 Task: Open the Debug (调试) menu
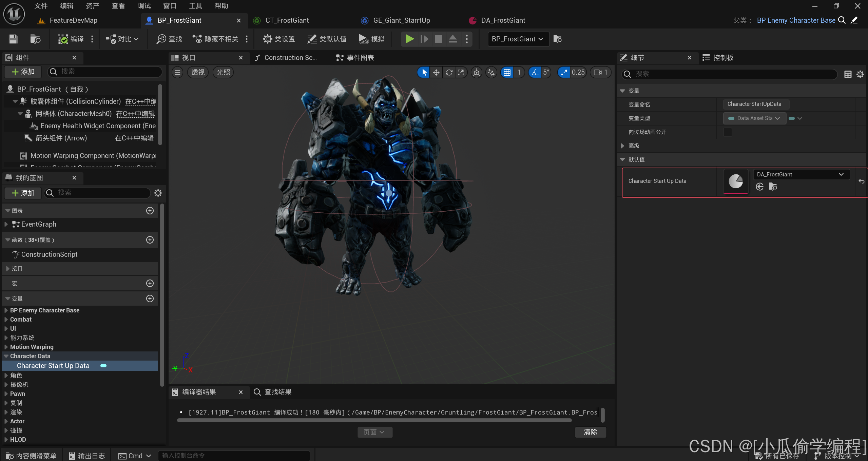click(144, 6)
